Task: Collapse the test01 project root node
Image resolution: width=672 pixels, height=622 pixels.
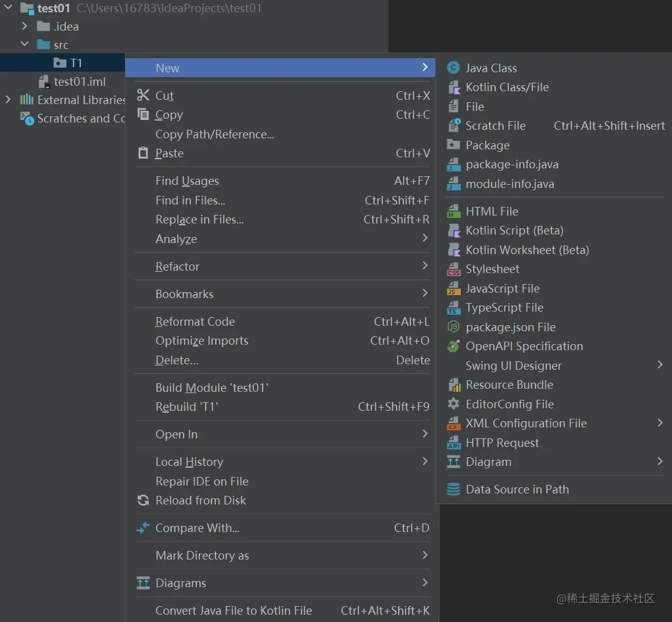Action: 8,7
